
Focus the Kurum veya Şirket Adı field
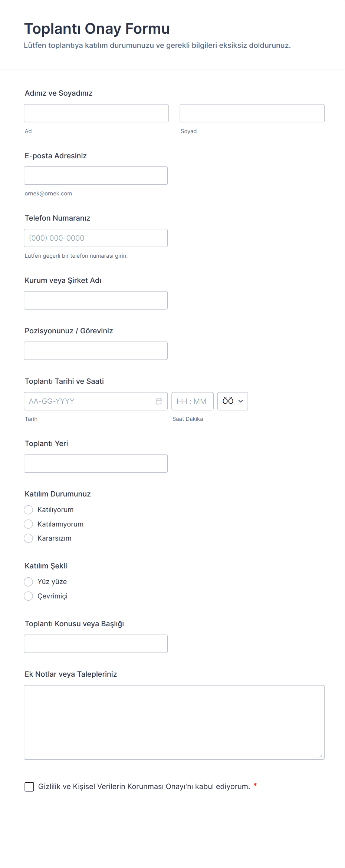[x=96, y=300]
